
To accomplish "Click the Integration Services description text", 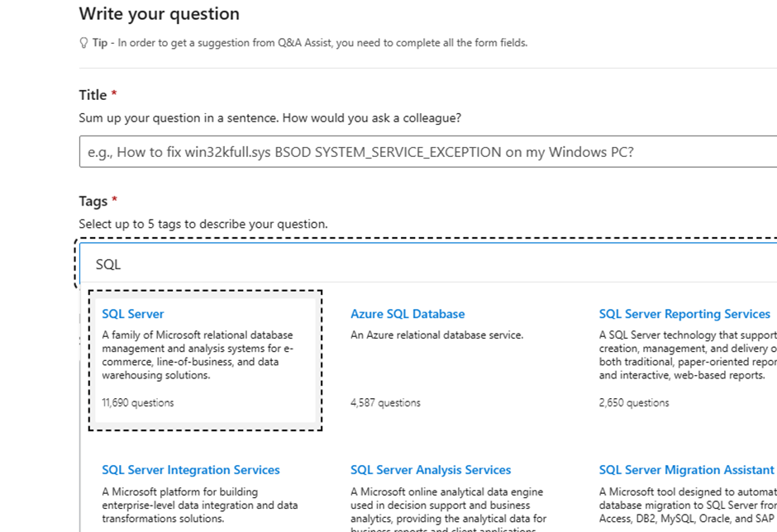I will [200, 506].
